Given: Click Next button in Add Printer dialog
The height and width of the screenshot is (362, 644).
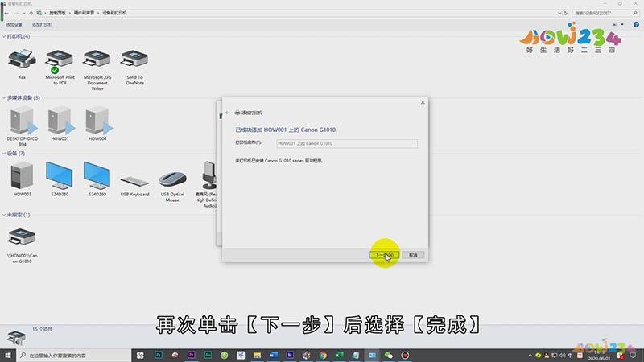Looking at the screenshot, I should (385, 255).
